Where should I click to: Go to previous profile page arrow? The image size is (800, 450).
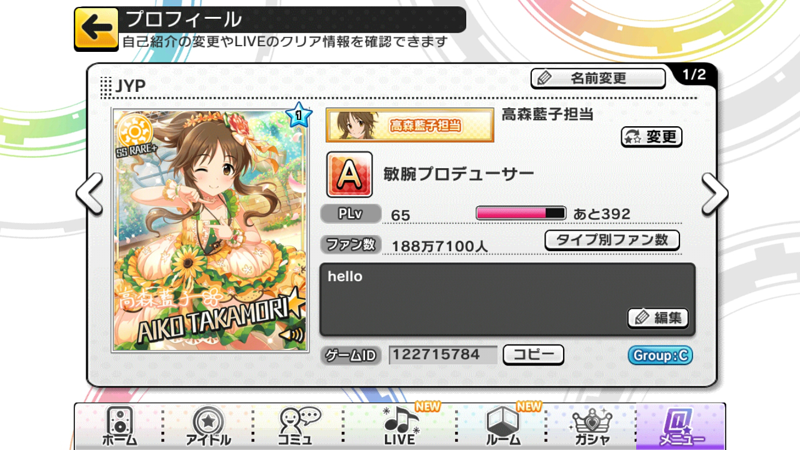90,194
